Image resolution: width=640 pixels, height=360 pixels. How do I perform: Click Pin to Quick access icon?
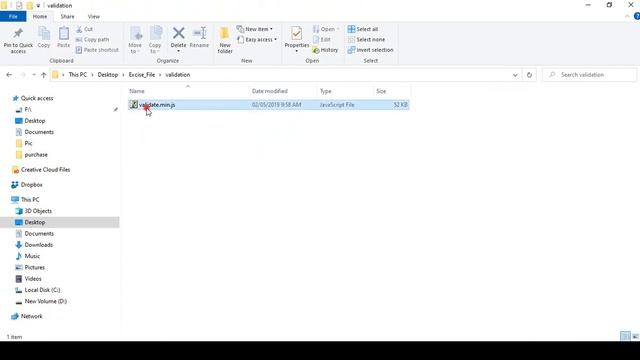[18, 40]
